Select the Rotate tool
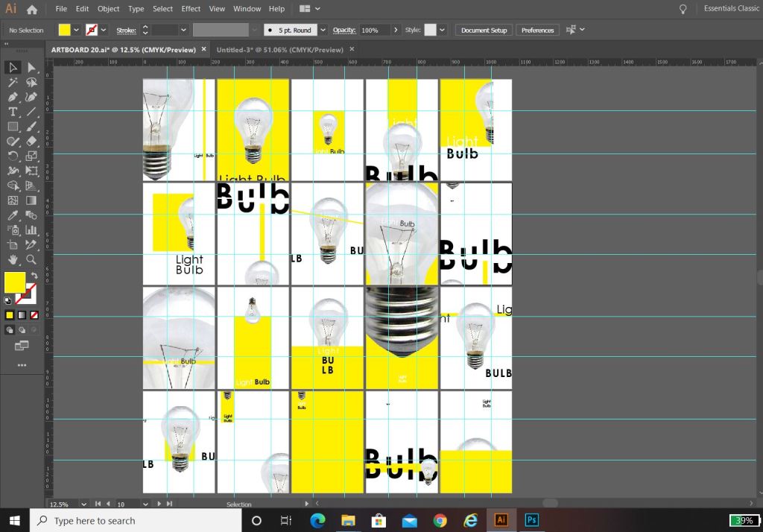This screenshot has height=532, width=763. point(13,156)
